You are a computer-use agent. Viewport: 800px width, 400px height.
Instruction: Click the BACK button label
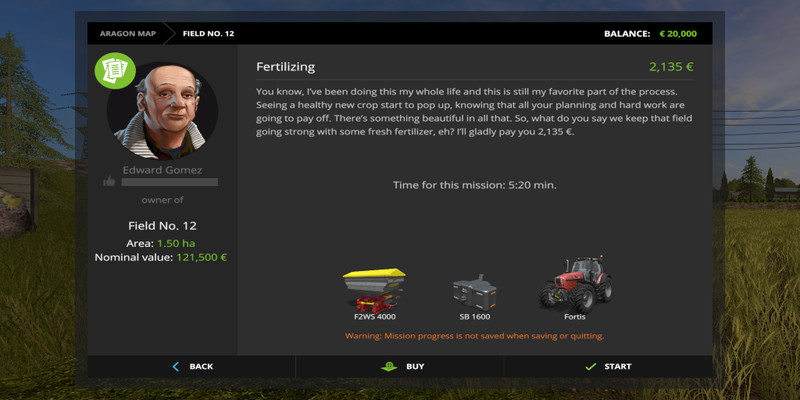tap(202, 366)
